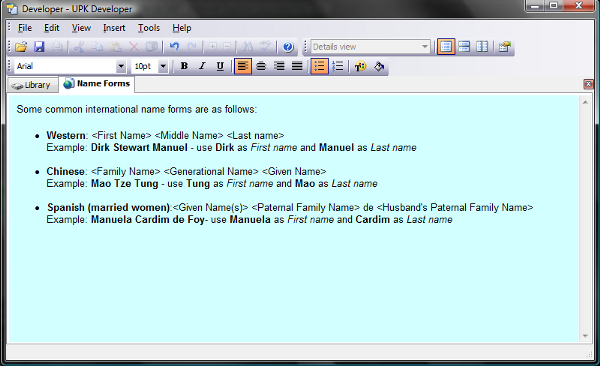Select the horizontal split layout button
The image size is (600, 366).
click(464, 47)
